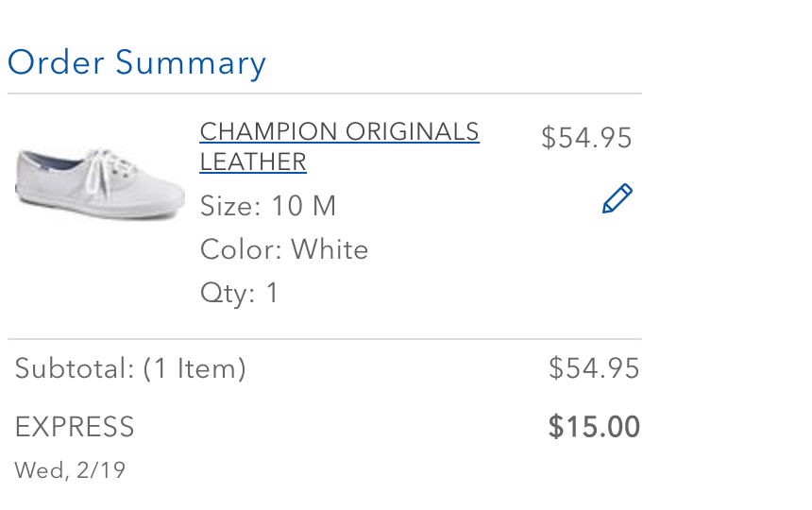Click the Size label text

tap(230, 206)
